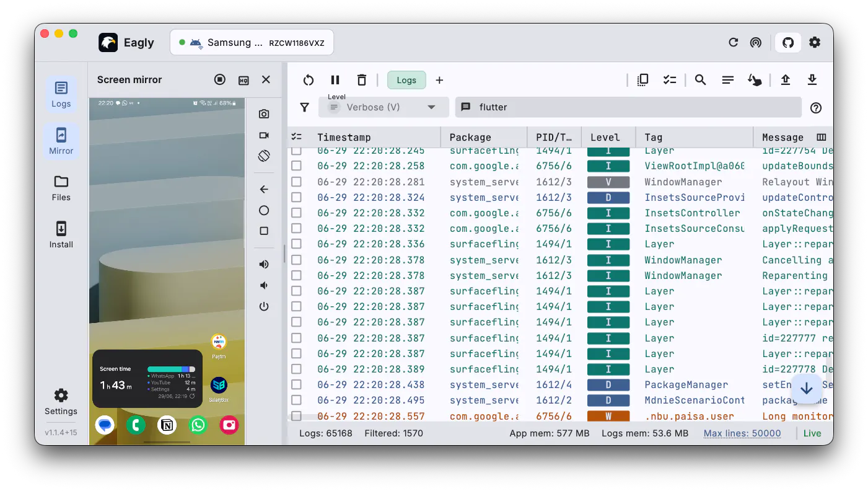
Task: Toggle HD quality in Screen mirror header
Action: coord(243,80)
